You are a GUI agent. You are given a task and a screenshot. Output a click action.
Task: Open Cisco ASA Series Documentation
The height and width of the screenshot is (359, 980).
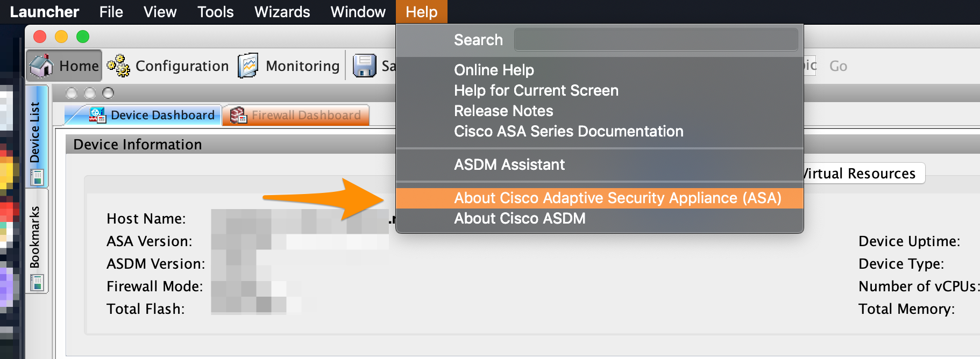pos(568,132)
